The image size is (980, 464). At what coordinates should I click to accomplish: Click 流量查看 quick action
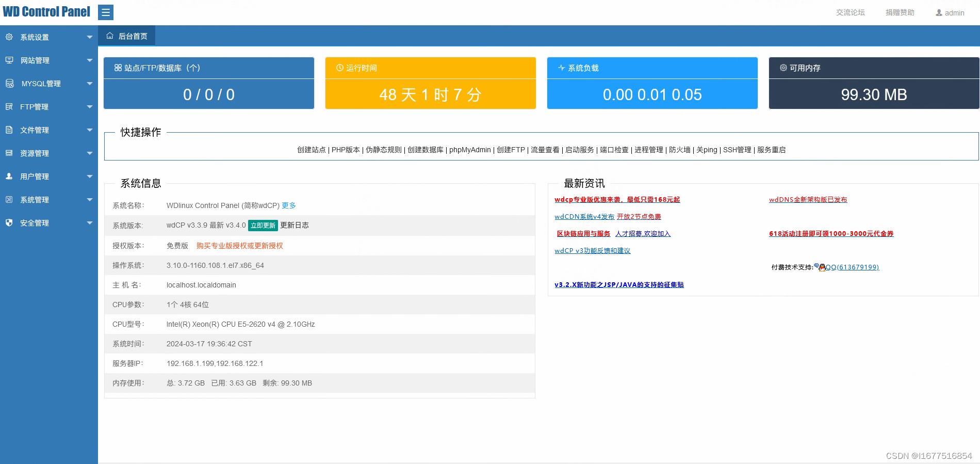[x=545, y=150]
